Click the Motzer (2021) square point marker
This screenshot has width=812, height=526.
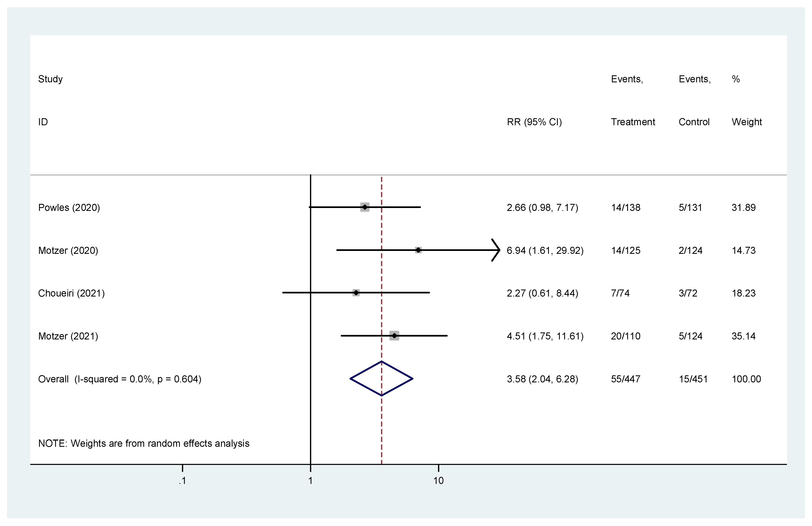coord(394,336)
